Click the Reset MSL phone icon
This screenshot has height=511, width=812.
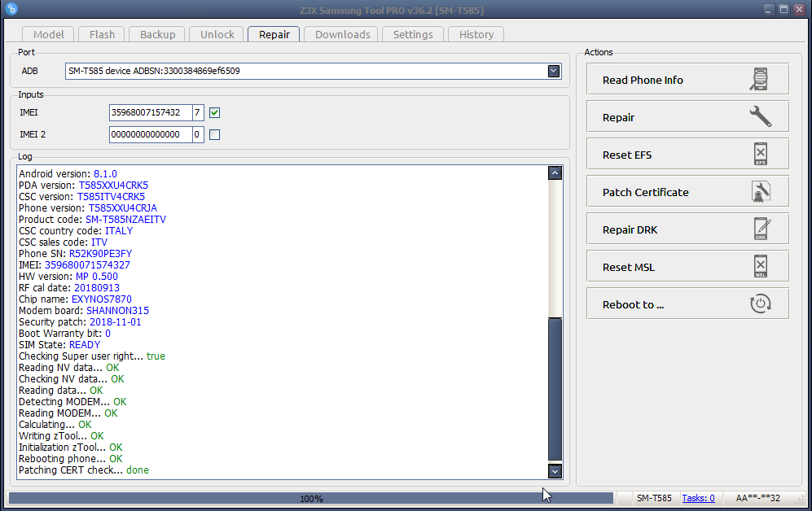point(760,266)
